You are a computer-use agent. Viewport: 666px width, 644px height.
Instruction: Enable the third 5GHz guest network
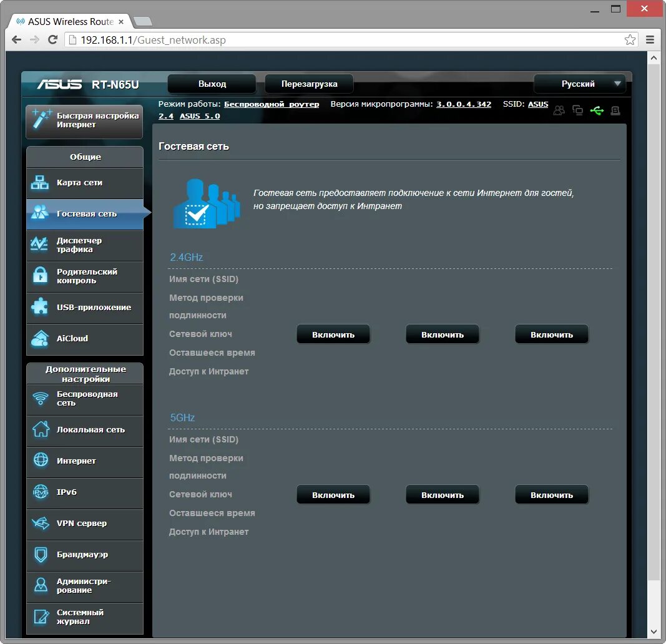[551, 494]
